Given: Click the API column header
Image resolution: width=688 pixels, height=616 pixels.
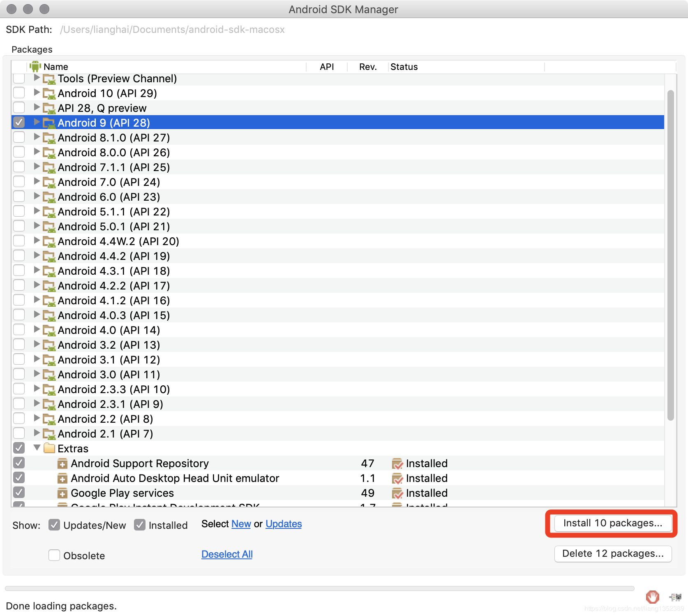Looking at the screenshot, I should (327, 67).
